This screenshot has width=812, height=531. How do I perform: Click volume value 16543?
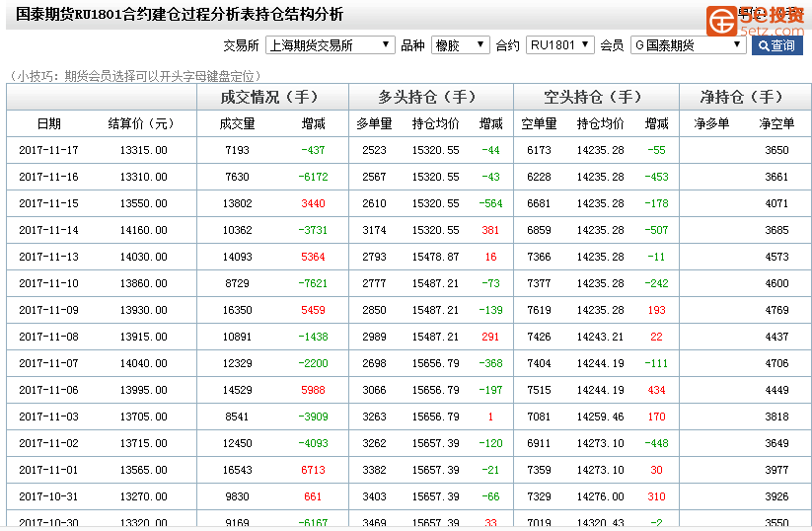237,470
